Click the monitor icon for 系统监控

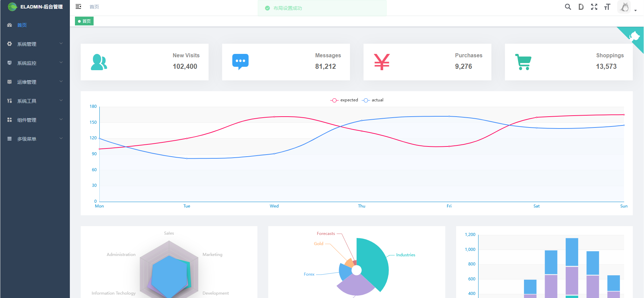tap(9, 63)
